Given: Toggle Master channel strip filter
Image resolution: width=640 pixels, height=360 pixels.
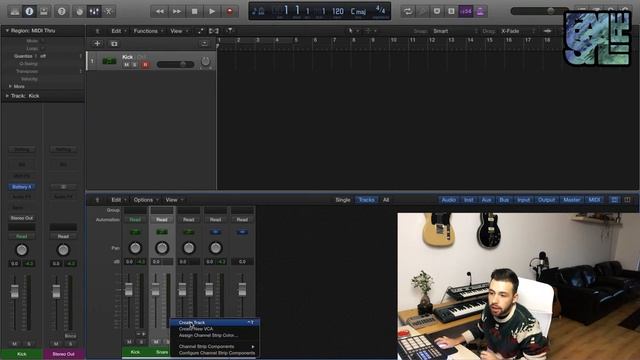Looking at the screenshot, I should (571, 200).
